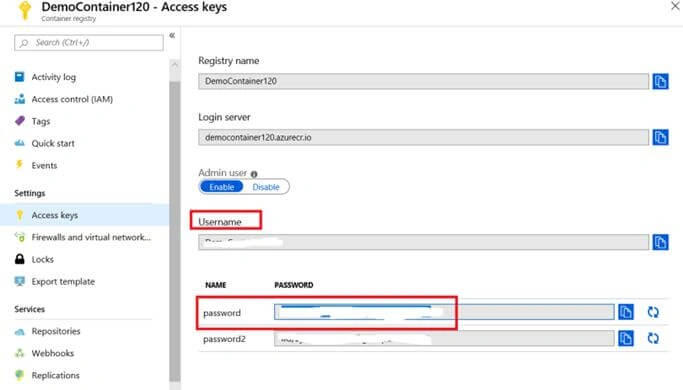
Task: Click the Activity log icon
Action: (20, 77)
